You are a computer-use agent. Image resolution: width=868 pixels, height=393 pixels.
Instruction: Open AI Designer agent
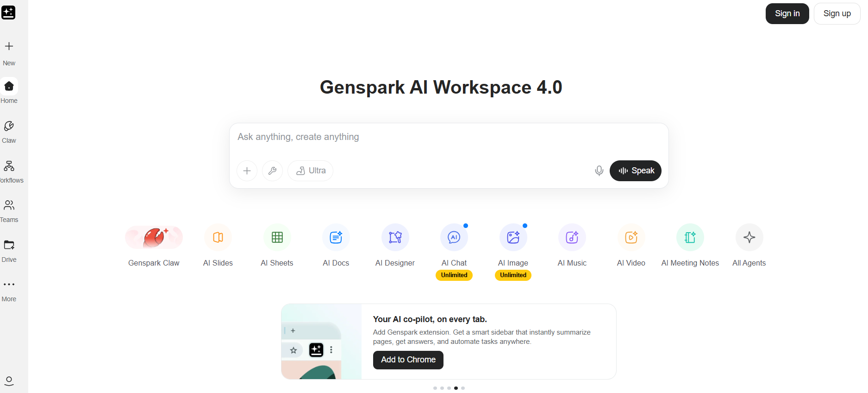click(395, 246)
